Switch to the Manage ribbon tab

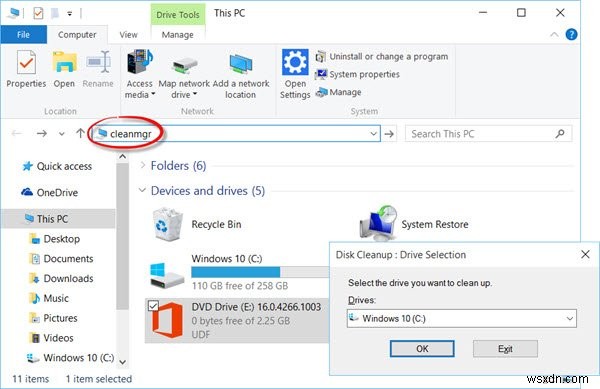click(x=178, y=35)
